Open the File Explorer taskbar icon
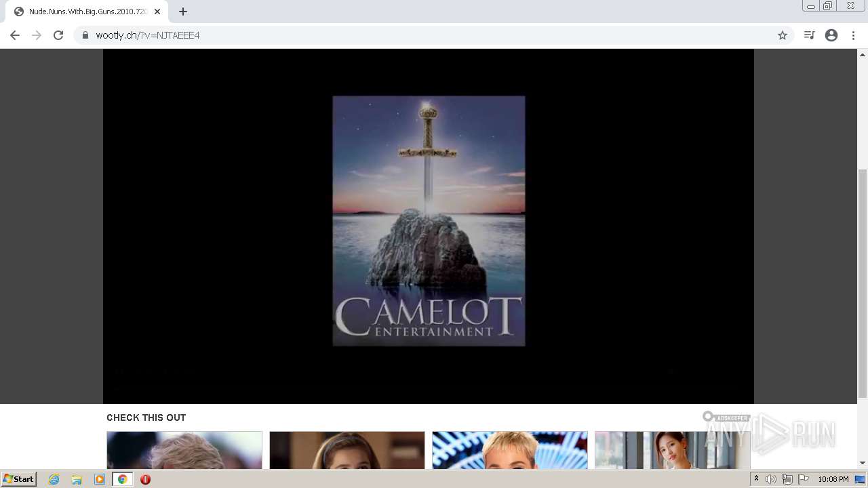Viewport: 868px width, 488px height. [x=77, y=479]
